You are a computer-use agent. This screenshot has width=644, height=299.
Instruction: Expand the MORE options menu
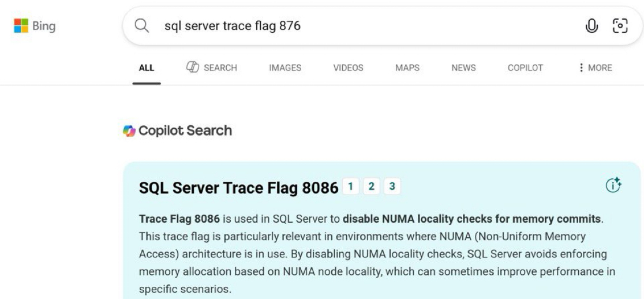[x=594, y=68]
